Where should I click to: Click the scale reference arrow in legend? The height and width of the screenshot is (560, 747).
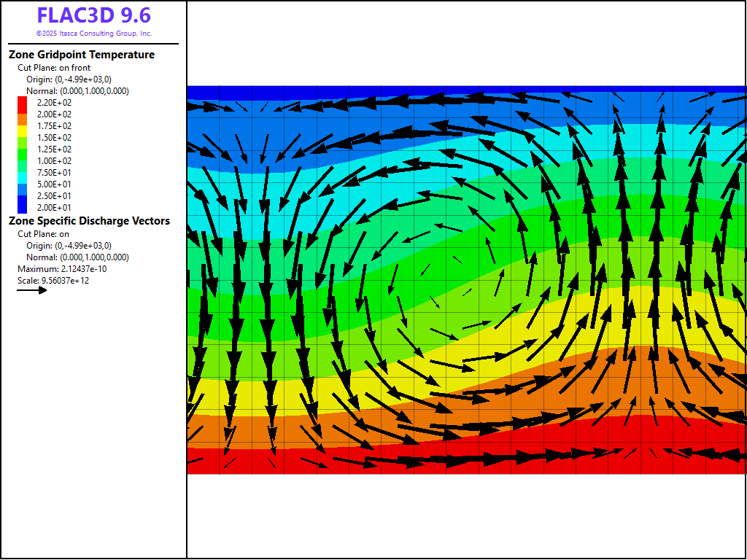32,290
